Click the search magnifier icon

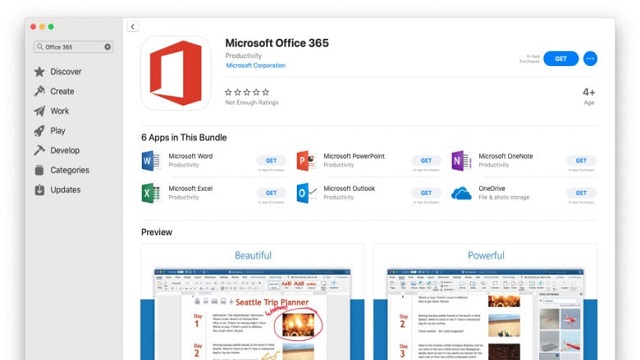tap(40, 47)
